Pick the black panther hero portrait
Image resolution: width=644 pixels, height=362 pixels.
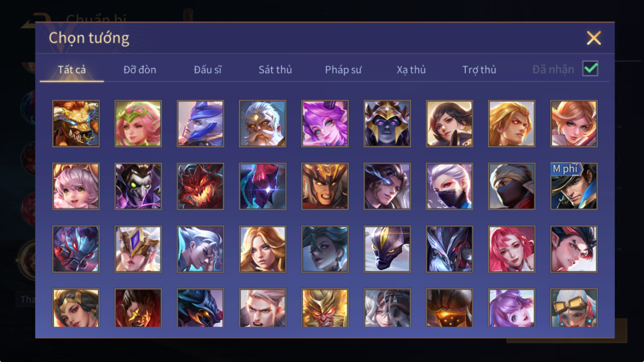coord(387,249)
